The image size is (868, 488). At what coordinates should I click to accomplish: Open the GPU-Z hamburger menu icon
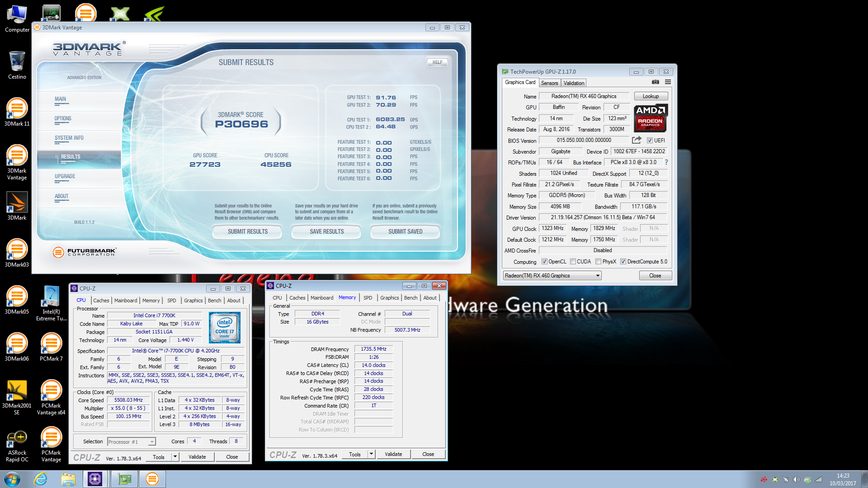[x=668, y=82]
